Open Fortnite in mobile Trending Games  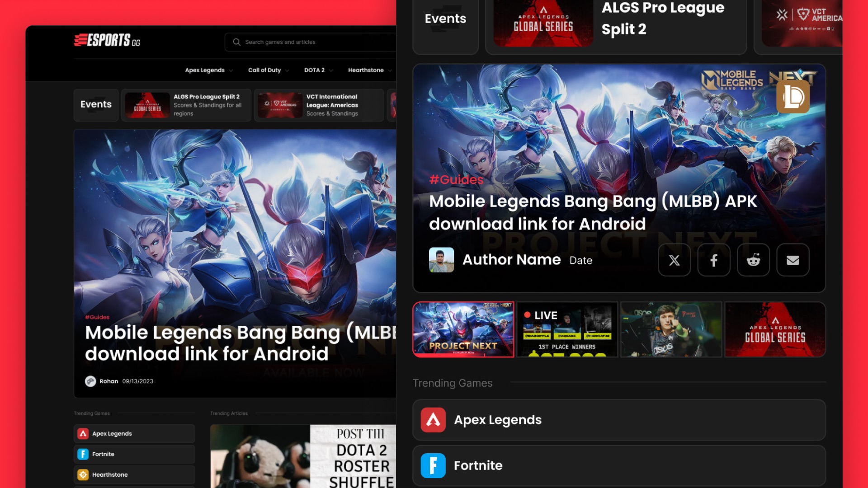(x=619, y=466)
